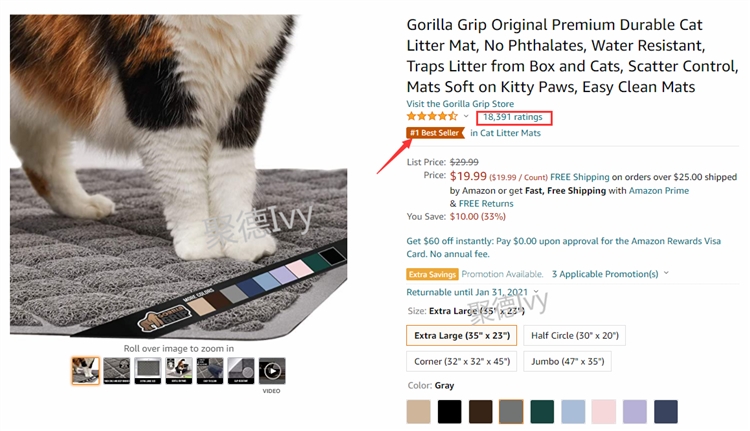Click the main product image
This screenshot has height=431, width=750.
pos(178,180)
